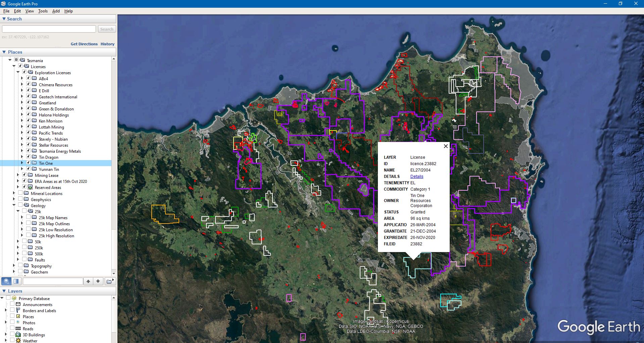
Task: Click the Primary Database icon
Action: [x=14, y=298]
